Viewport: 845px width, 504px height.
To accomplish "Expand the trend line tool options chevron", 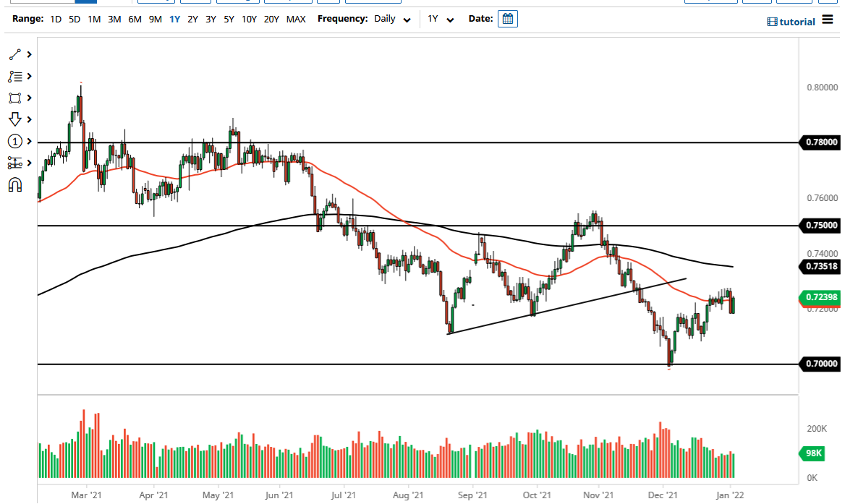I will point(27,54).
